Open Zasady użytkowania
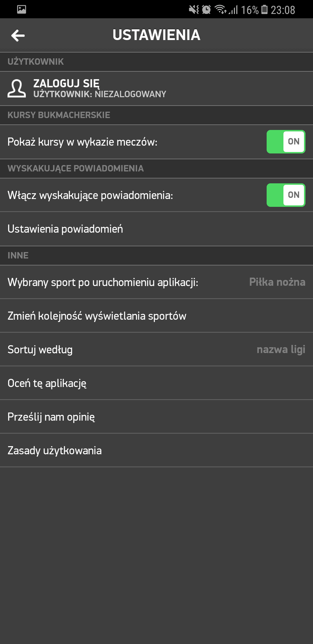The image size is (313, 644). pyautogui.click(x=54, y=451)
